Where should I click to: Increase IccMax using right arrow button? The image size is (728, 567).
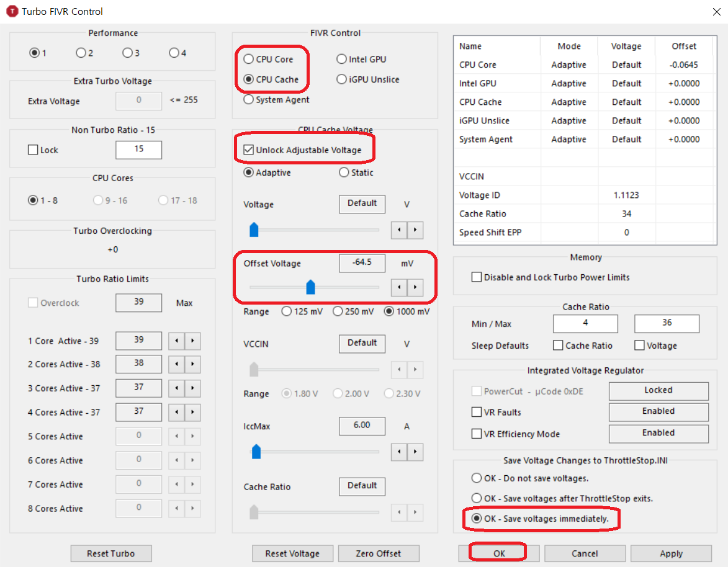click(415, 452)
